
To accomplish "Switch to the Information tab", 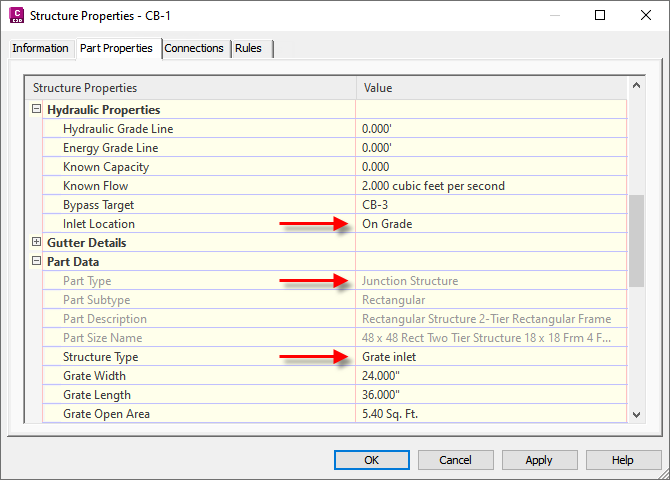I will click(x=41, y=48).
